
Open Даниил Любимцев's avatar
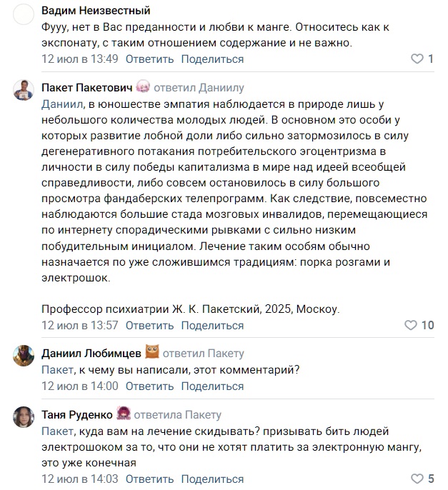[x=24, y=355]
